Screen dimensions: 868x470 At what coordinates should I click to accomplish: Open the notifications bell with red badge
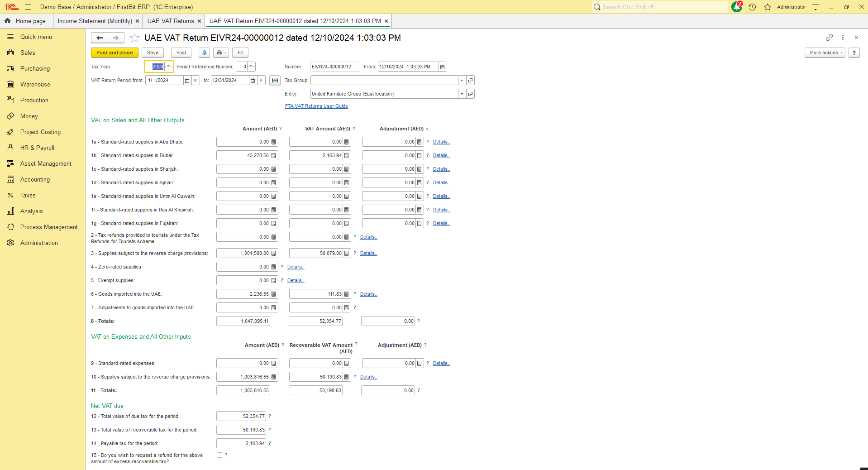736,7
